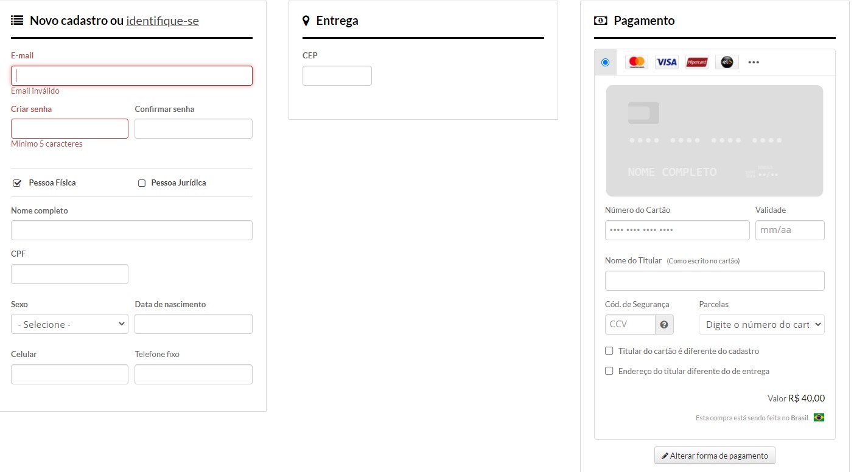
Task: Click the credit card preview image
Action: pos(714,141)
